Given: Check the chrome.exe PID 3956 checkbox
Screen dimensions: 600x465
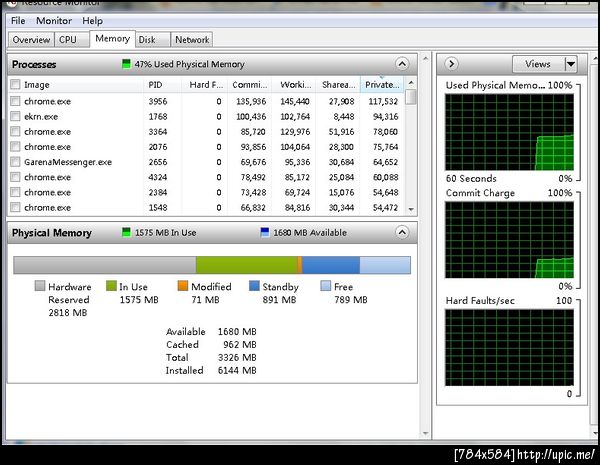Looking at the screenshot, I should click(x=15, y=101).
